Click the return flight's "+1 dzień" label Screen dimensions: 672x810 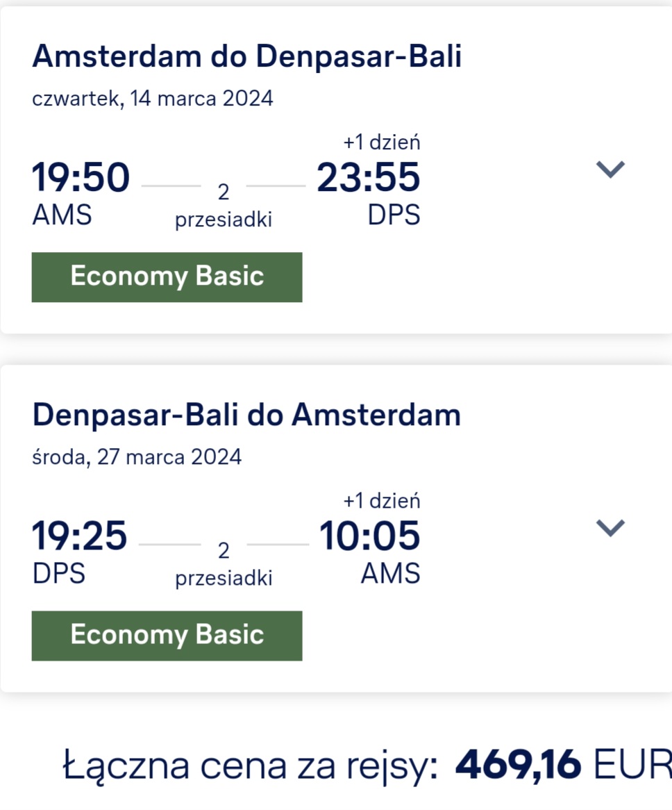coord(382,501)
